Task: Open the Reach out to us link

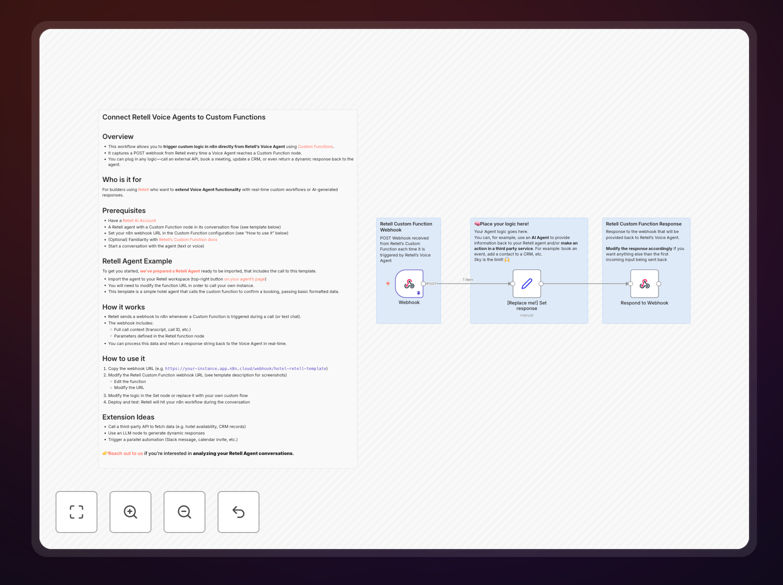Action: click(x=125, y=453)
